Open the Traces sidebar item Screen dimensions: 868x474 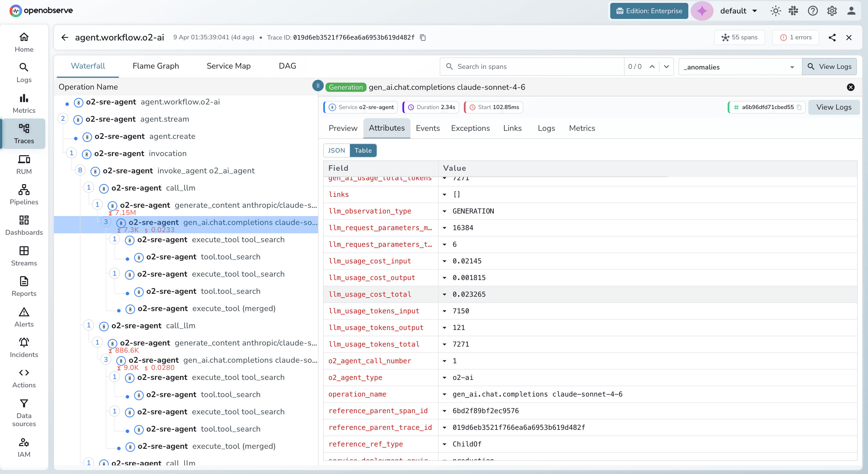24,134
